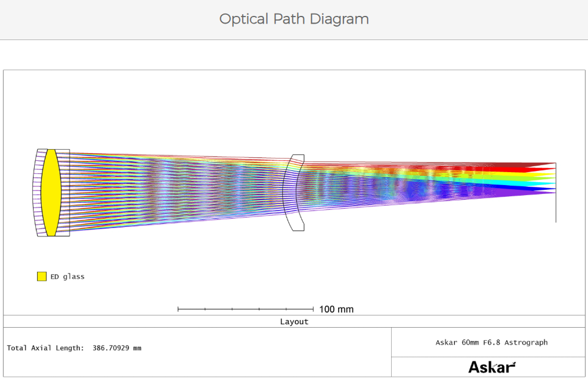Select the Askar 60mm F6.8 Astrograph text
The image size is (588, 379).
pos(491,342)
